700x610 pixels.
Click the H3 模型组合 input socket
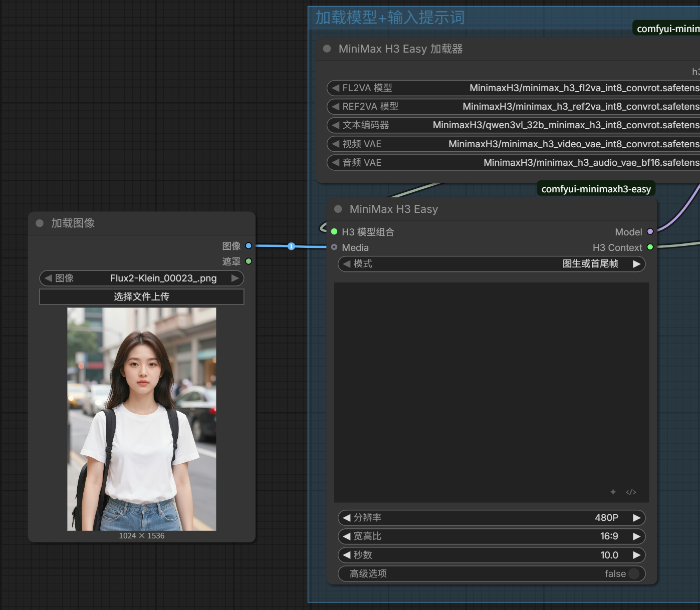pos(334,231)
